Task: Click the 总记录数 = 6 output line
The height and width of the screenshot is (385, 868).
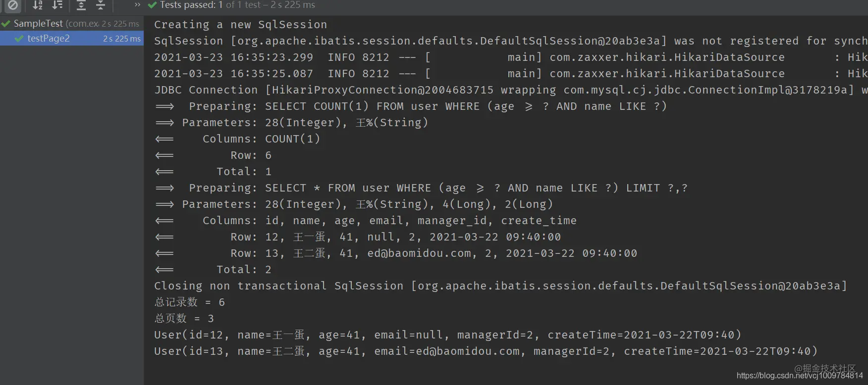Action: tap(189, 302)
